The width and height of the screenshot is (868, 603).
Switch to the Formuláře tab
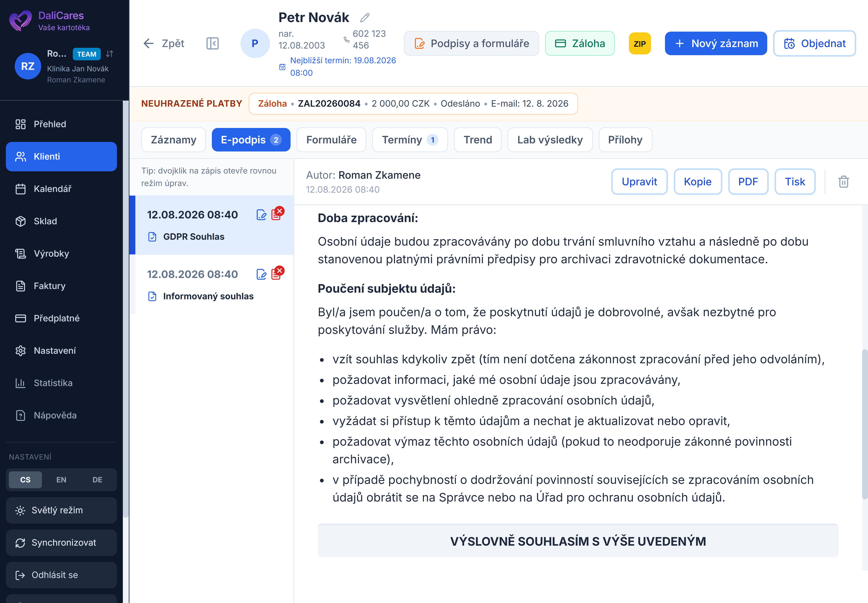pos(331,140)
